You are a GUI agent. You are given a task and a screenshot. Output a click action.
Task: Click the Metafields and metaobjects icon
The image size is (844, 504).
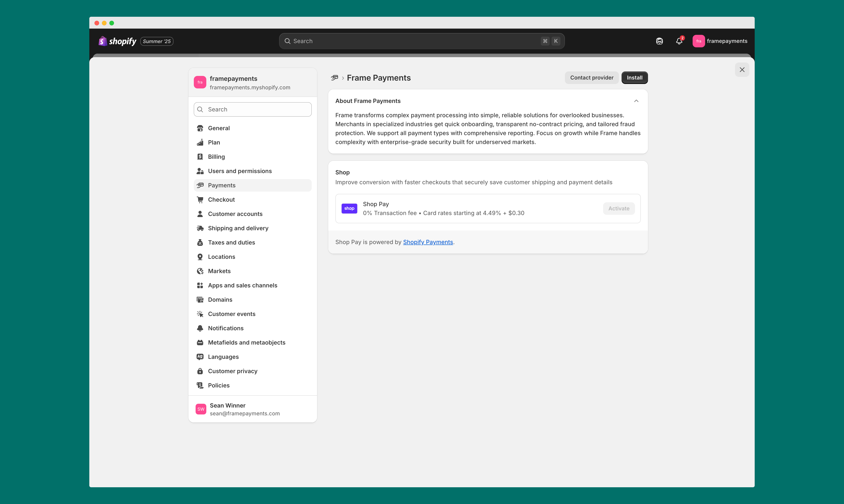tap(200, 342)
